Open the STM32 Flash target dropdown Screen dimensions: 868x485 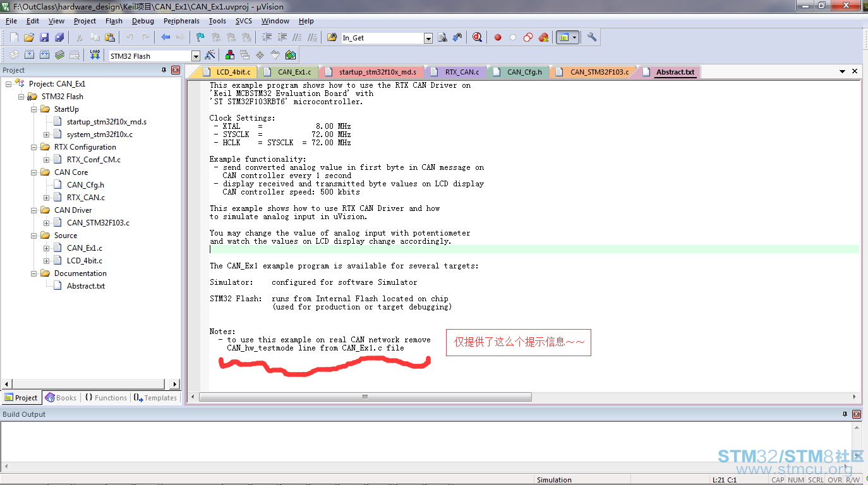196,56
